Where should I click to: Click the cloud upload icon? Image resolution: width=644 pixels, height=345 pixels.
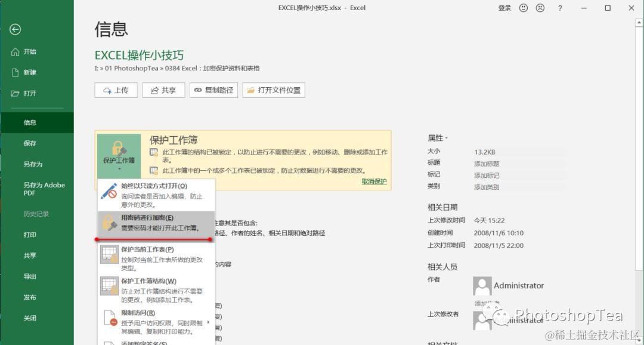(107, 91)
